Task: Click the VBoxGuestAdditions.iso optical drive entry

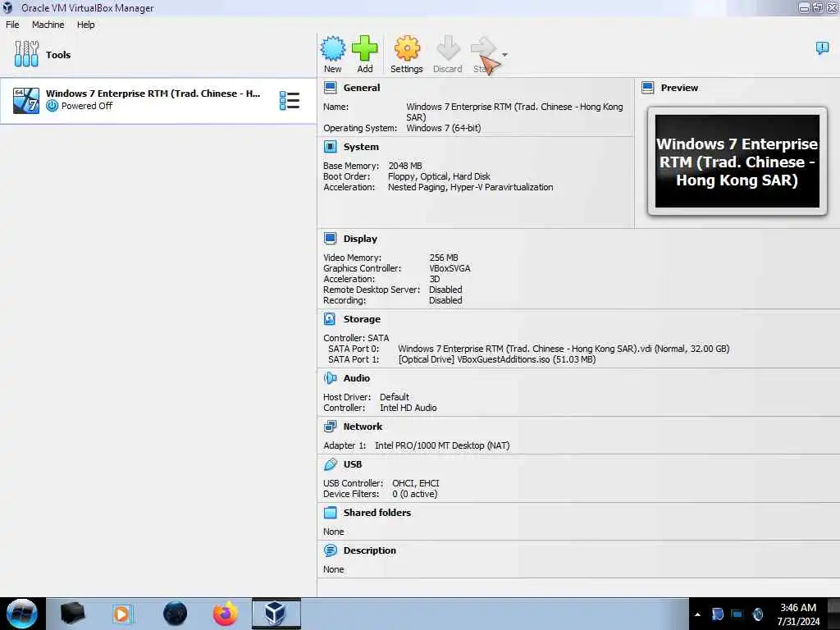Action: pos(496,359)
